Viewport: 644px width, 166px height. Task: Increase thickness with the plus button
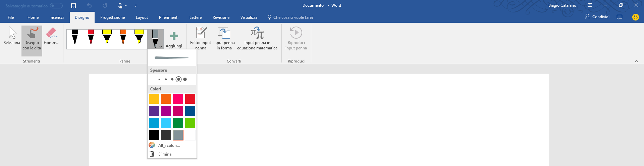pyautogui.click(x=192, y=79)
